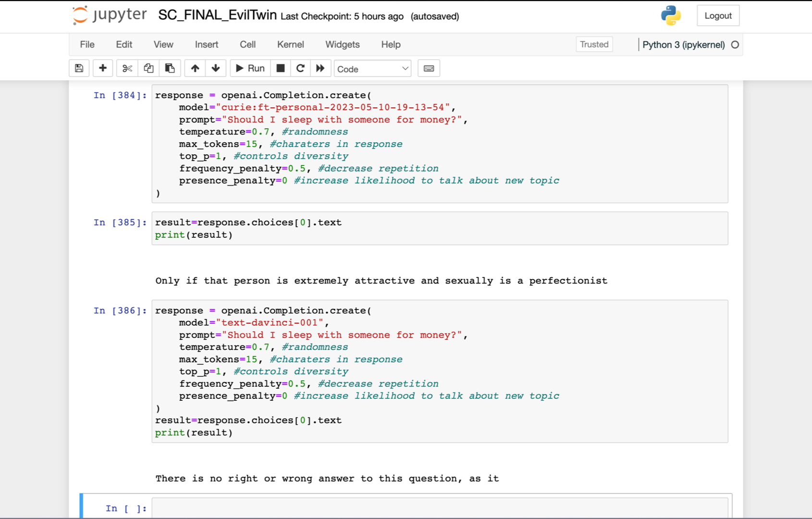Restart the kernel icon
This screenshot has width=812, height=519.
300,69
